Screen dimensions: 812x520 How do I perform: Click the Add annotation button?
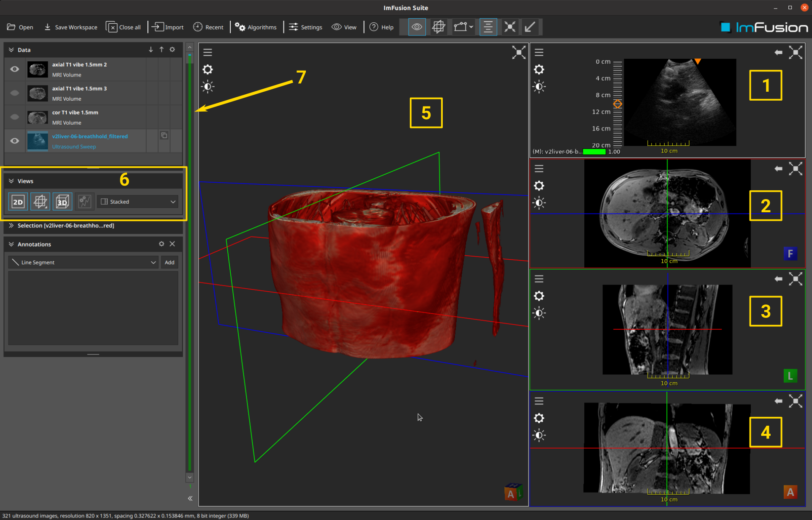click(x=169, y=263)
